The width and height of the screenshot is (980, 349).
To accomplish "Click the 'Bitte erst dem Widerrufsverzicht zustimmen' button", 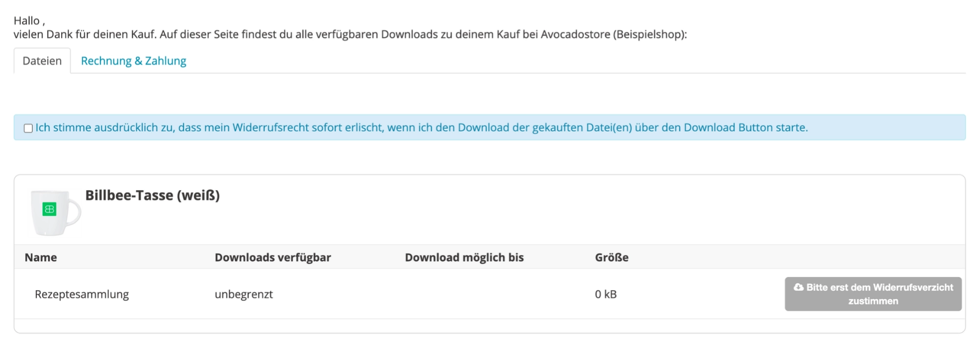I will [x=873, y=294].
